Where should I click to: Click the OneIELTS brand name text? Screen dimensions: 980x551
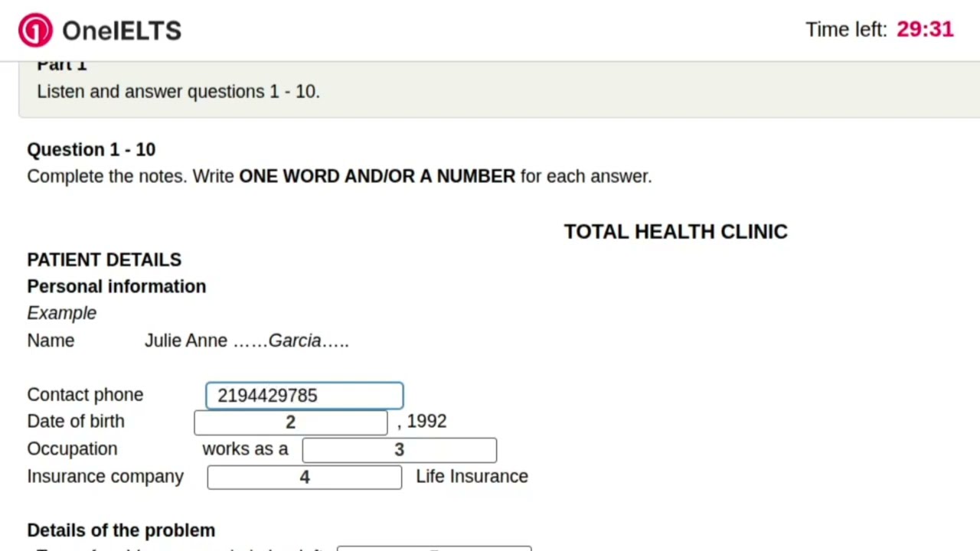pos(122,31)
